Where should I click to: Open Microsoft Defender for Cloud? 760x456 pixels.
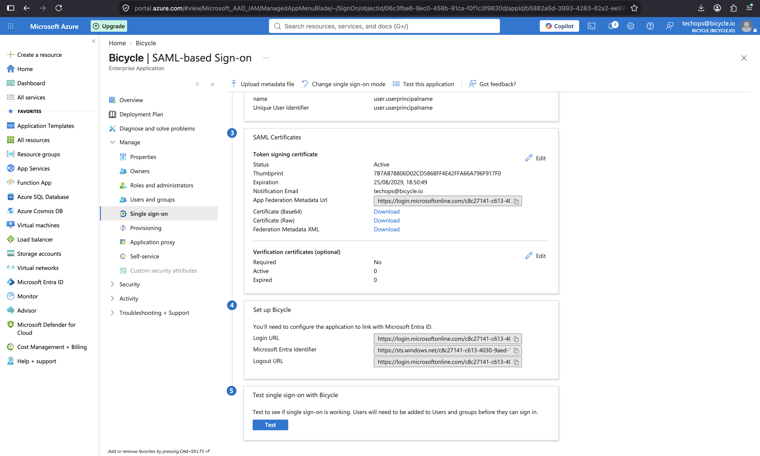(46, 329)
